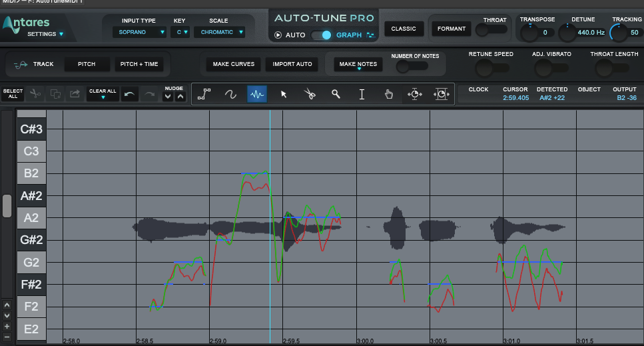Click the Undo arrow
The image size is (644, 346).
click(x=129, y=94)
